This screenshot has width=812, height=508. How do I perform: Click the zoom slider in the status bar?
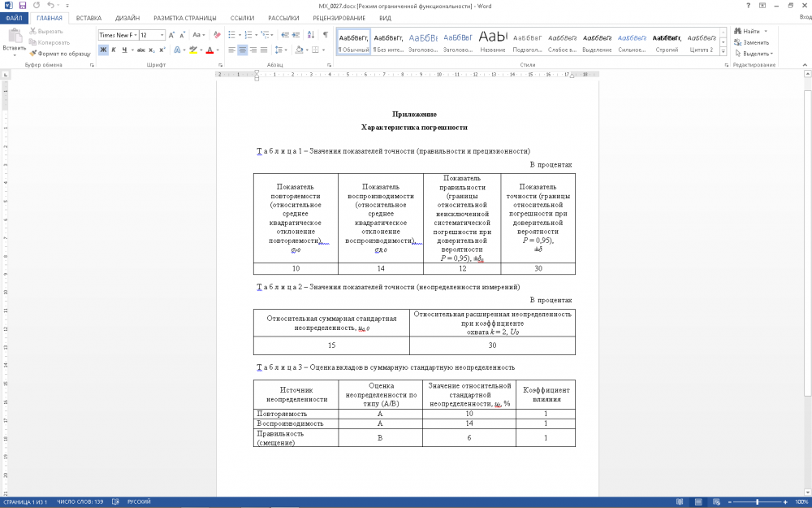pyautogui.click(x=758, y=502)
